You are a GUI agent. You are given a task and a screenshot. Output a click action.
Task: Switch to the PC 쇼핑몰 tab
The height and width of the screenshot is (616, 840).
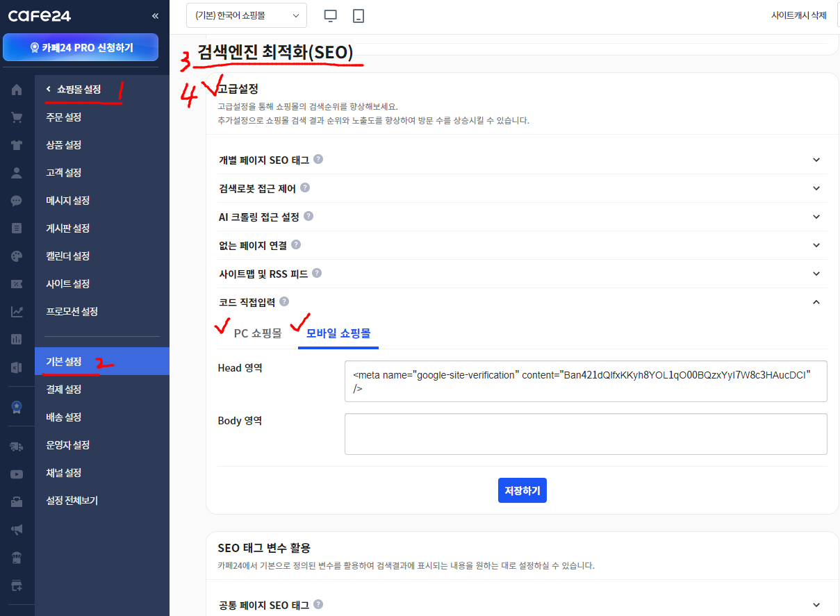pos(258,333)
